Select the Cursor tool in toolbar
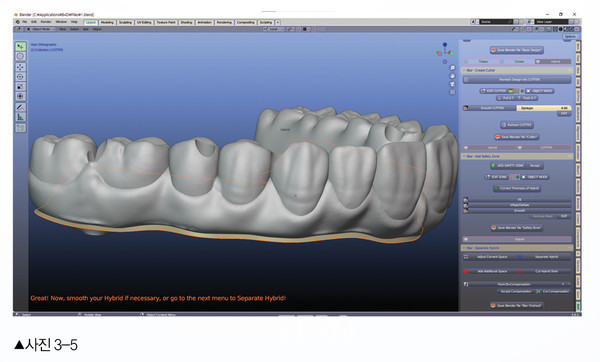The width and height of the screenshot is (600, 362). (20, 56)
